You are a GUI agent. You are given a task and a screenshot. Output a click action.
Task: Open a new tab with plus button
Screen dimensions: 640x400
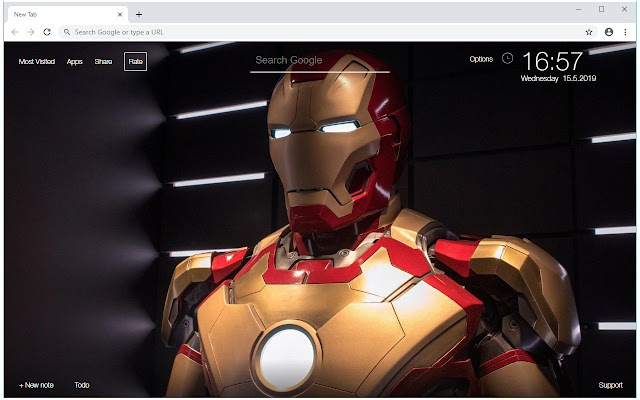coord(139,15)
